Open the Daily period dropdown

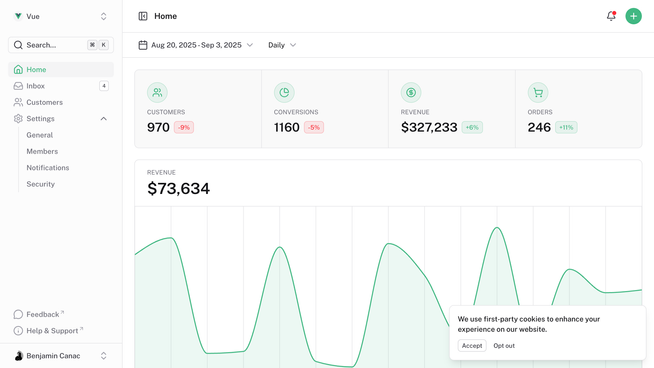pyautogui.click(x=282, y=45)
